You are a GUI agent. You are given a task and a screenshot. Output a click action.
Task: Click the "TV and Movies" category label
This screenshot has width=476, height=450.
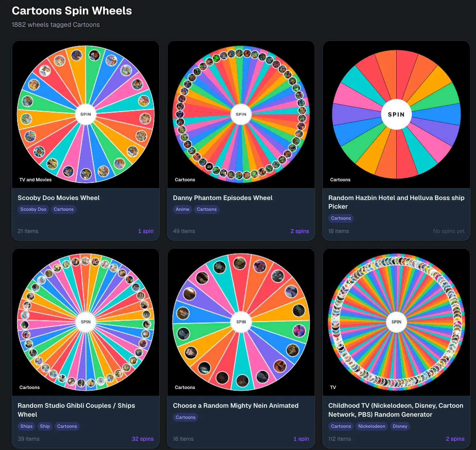click(x=35, y=180)
